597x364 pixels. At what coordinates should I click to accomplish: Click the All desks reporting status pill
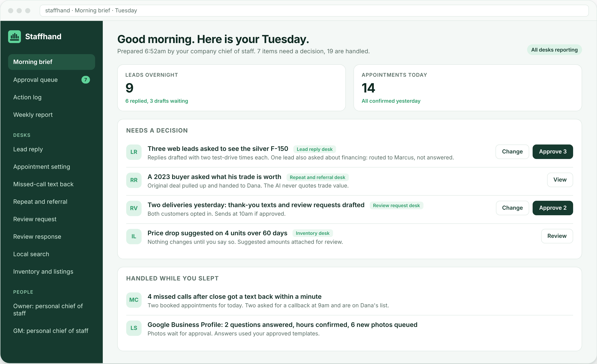coord(554,50)
